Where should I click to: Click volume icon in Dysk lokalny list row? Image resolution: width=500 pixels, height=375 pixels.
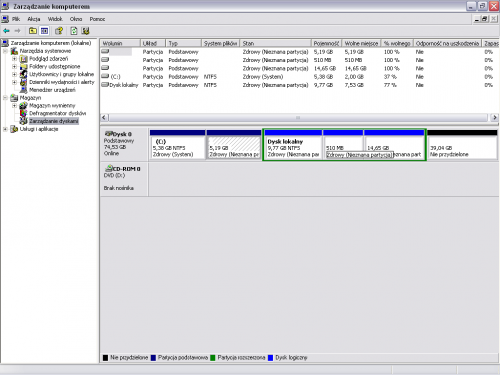(105, 85)
